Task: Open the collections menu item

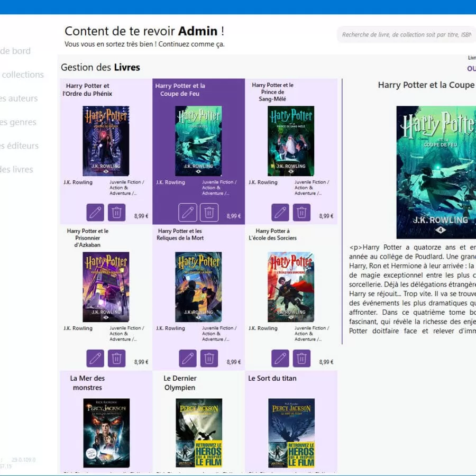Action: [x=22, y=75]
